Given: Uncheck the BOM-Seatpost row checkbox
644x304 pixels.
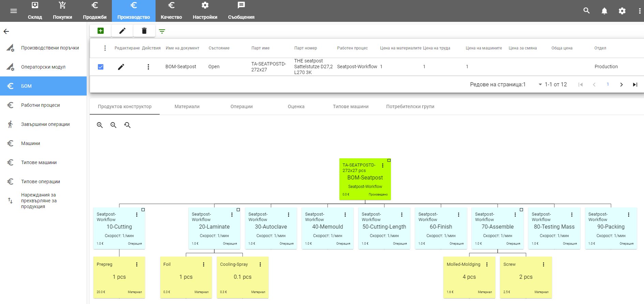Looking at the screenshot, I should click(x=101, y=67).
